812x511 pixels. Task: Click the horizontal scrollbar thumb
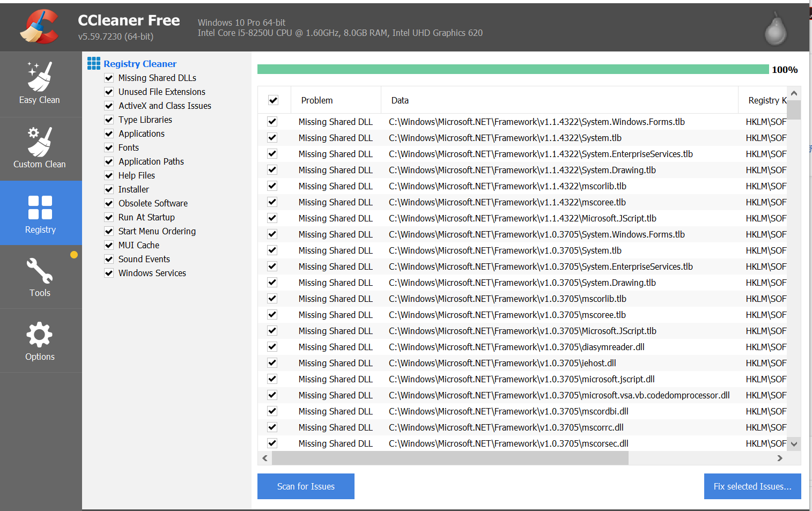click(x=450, y=458)
